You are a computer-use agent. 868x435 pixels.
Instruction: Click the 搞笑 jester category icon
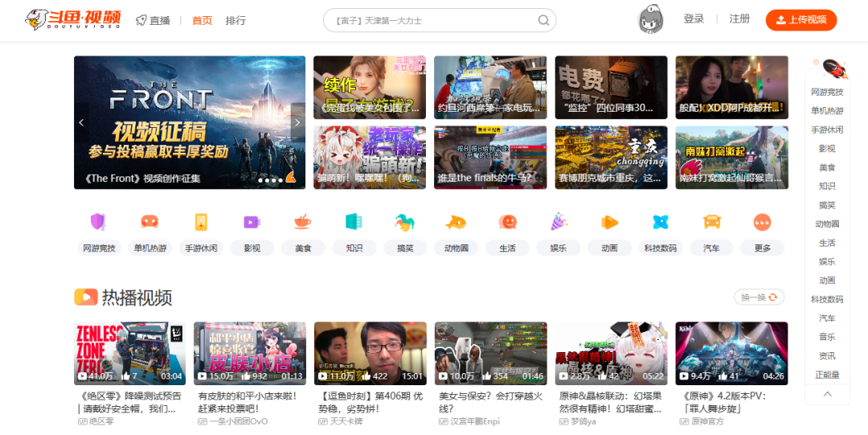[405, 222]
